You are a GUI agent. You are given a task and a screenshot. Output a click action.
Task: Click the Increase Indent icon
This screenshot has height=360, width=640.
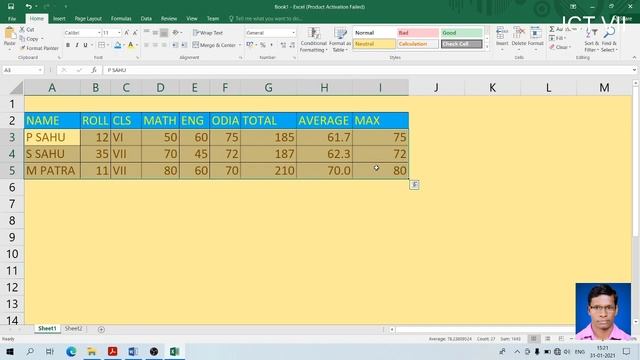184,45
